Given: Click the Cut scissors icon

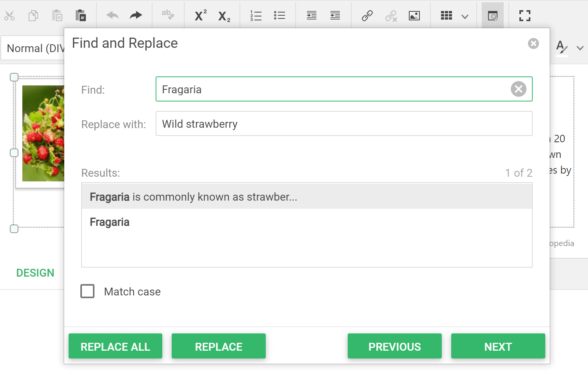Looking at the screenshot, I should tap(9, 16).
